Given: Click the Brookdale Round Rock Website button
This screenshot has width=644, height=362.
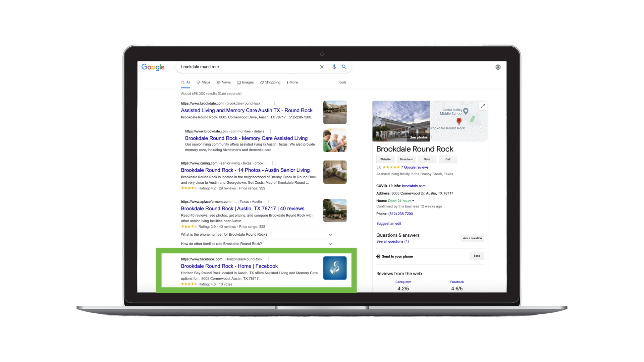Looking at the screenshot, I should point(384,159).
